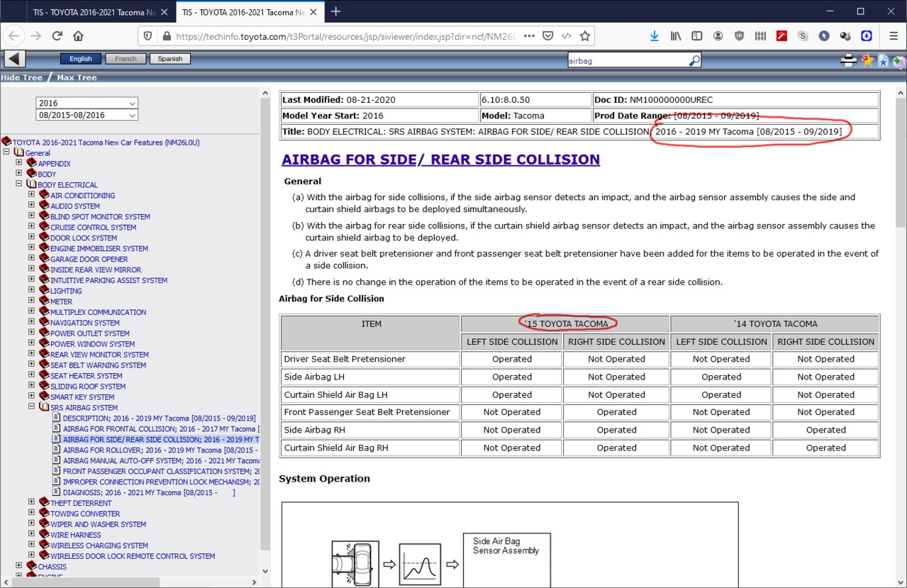The width and height of the screenshot is (907, 588).
Task: Open the 08/2015-08/2016 date dropdown
Action: coord(87,115)
